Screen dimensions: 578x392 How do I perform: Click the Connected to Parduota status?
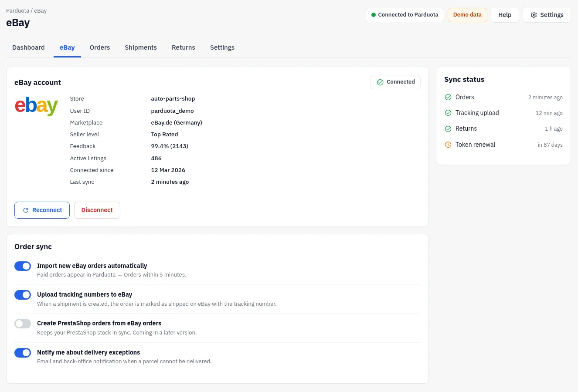pos(405,15)
